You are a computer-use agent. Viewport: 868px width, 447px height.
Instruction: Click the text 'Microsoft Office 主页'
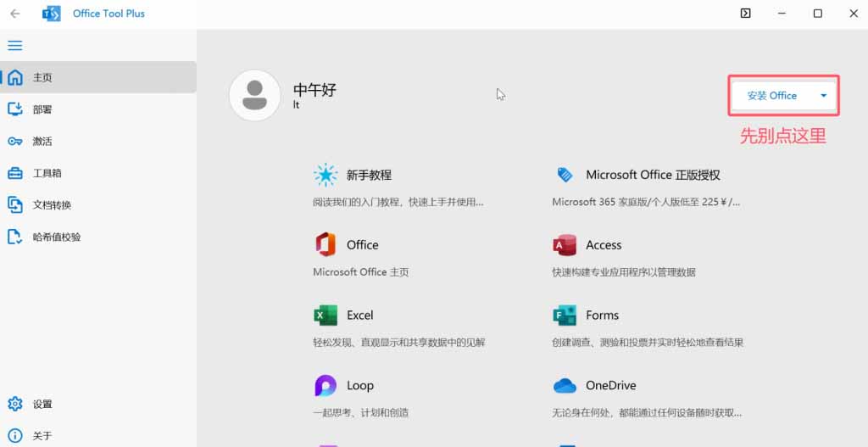tap(361, 272)
